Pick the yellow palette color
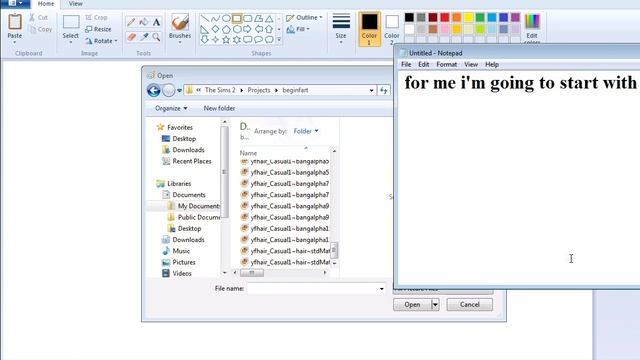The image size is (640, 360). (x=469, y=17)
